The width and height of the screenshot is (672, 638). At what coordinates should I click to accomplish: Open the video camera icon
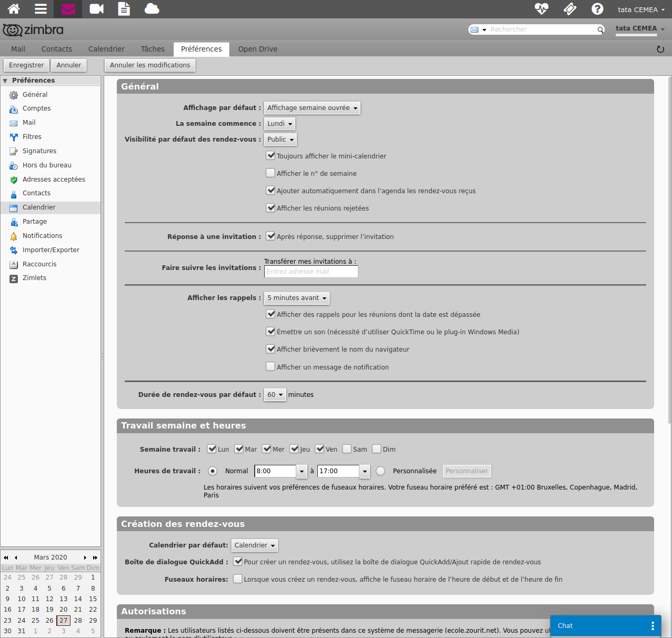(97, 9)
